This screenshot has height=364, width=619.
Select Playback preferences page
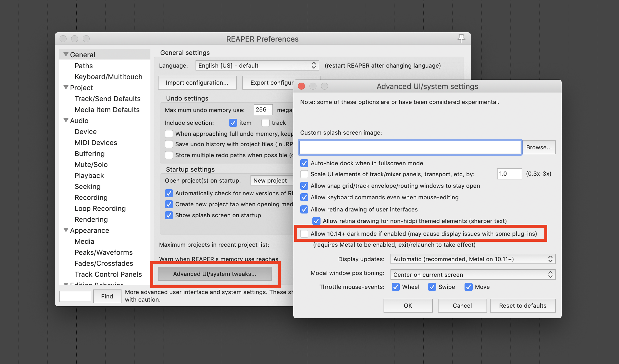(x=89, y=175)
